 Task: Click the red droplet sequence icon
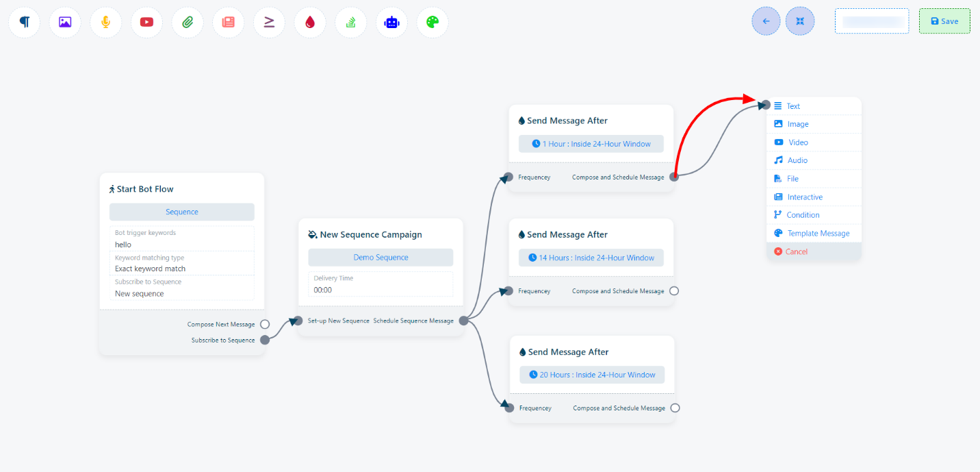[x=310, y=22]
